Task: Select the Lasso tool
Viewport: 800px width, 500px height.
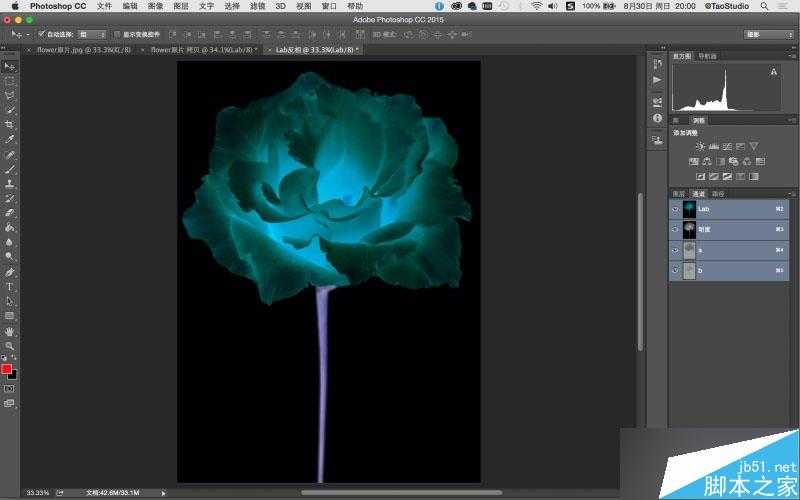Action: (10, 95)
